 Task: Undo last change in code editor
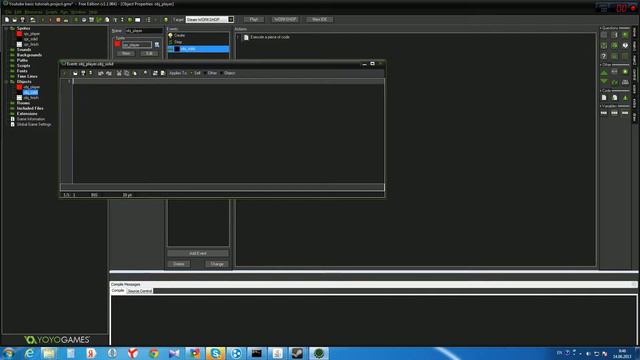coord(100,73)
